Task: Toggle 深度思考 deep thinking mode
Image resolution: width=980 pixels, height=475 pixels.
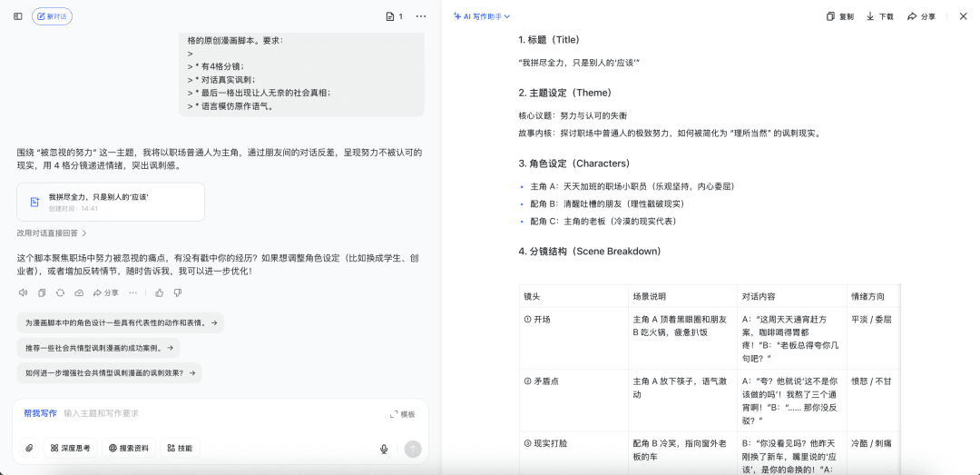Action: (x=70, y=449)
